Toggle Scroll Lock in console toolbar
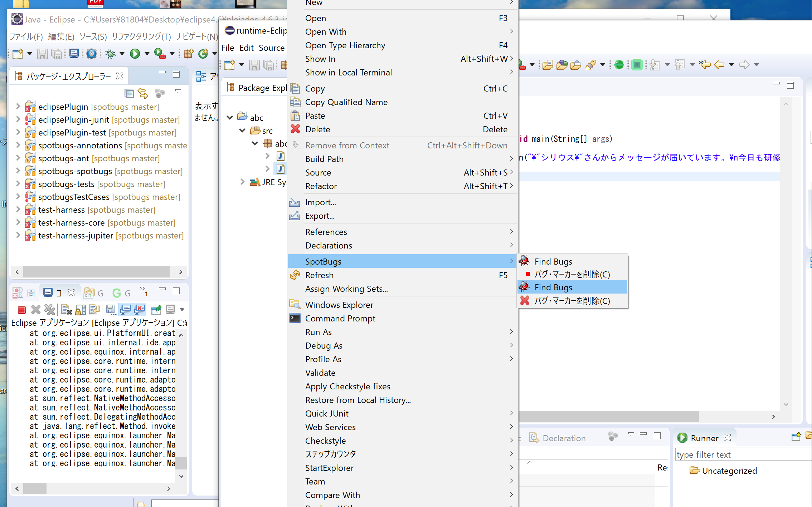Image resolution: width=812 pixels, height=507 pixels. coord(81,310)
